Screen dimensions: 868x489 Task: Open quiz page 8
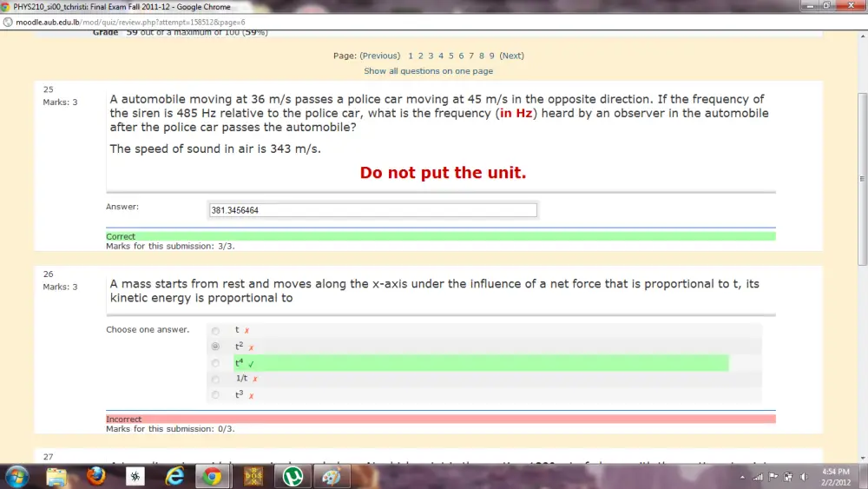click(x=482, y=56)
